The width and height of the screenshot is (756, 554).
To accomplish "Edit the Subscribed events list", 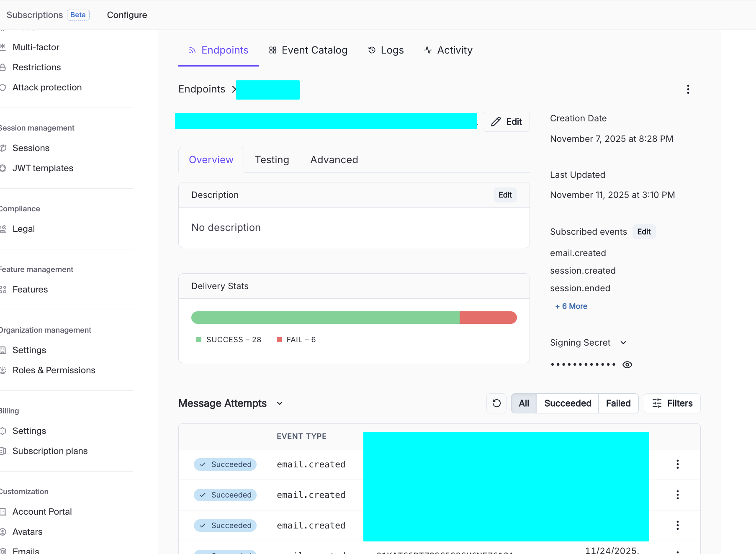I will pyautogui.click(x=643, y=232).
